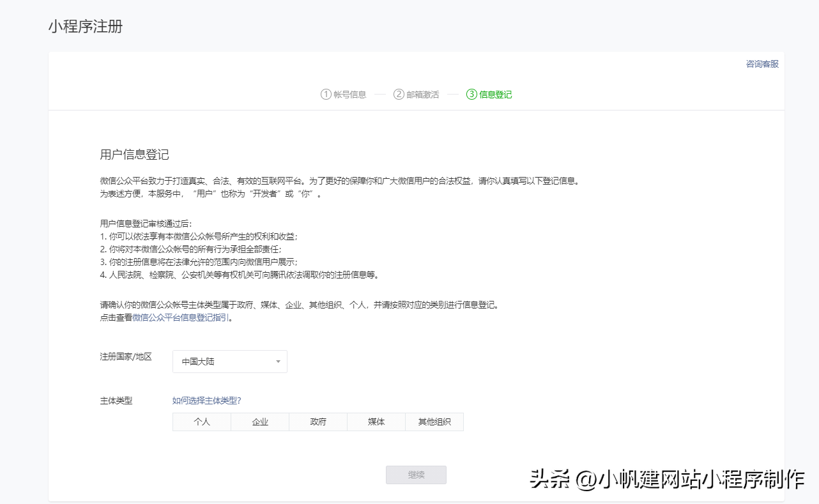Click the 继续 continue button
The width and height of the screenshot is (819, 504).
tap(416, 475)
